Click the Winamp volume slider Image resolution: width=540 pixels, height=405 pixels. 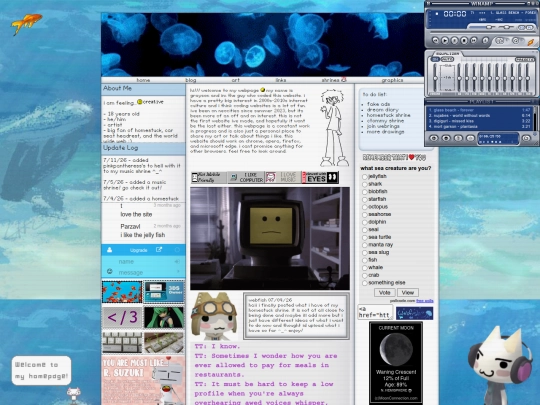click(x=481, y=27)
